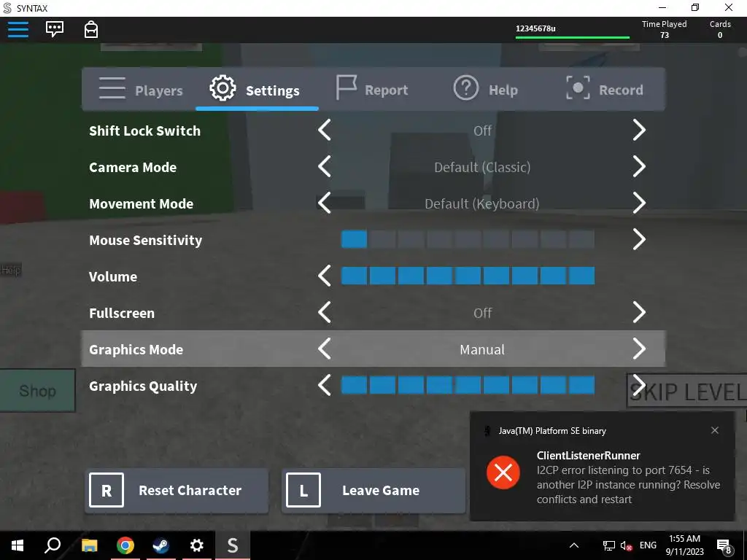Image resolution: width=747 pixels, height=560 pixels.
Task: Open the network icon in system tray
Action: point(608,545)
